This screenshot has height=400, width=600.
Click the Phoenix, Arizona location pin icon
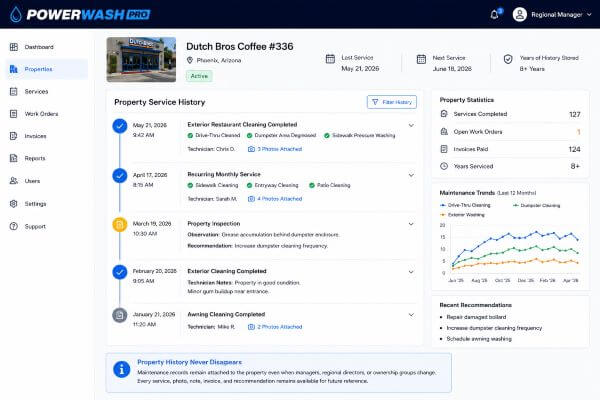[189, 60]
